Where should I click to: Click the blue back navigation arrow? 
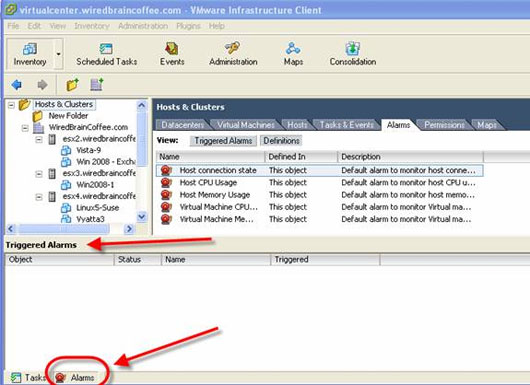(x=17, y=85)
